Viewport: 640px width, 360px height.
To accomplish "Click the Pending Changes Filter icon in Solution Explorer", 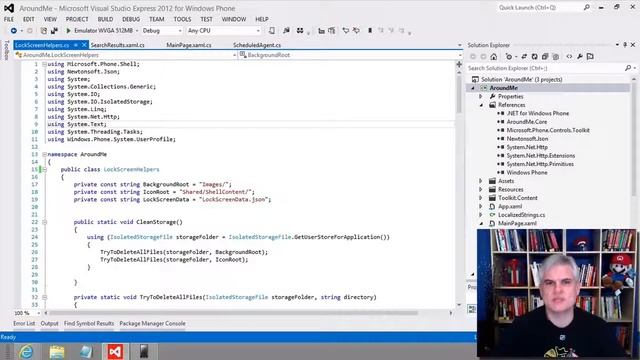I will coord(509,57).
